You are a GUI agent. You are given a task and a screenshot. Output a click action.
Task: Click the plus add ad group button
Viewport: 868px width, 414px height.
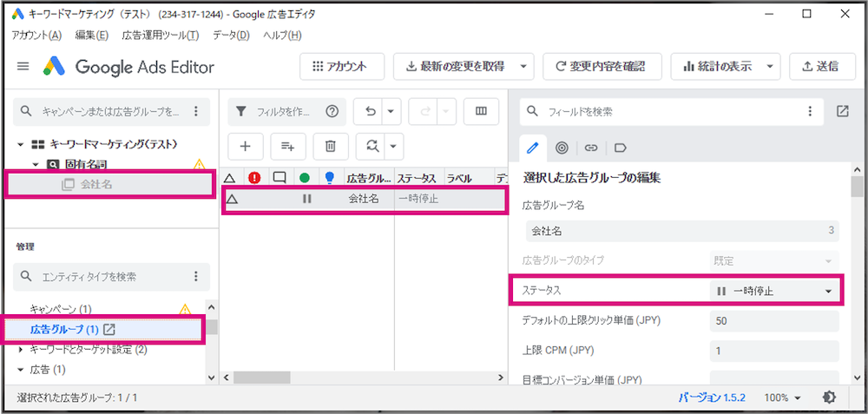click(x=246, y=146)
